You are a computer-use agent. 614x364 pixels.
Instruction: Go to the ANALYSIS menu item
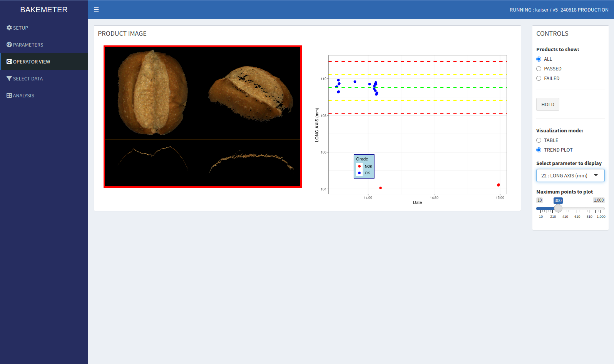23,95
